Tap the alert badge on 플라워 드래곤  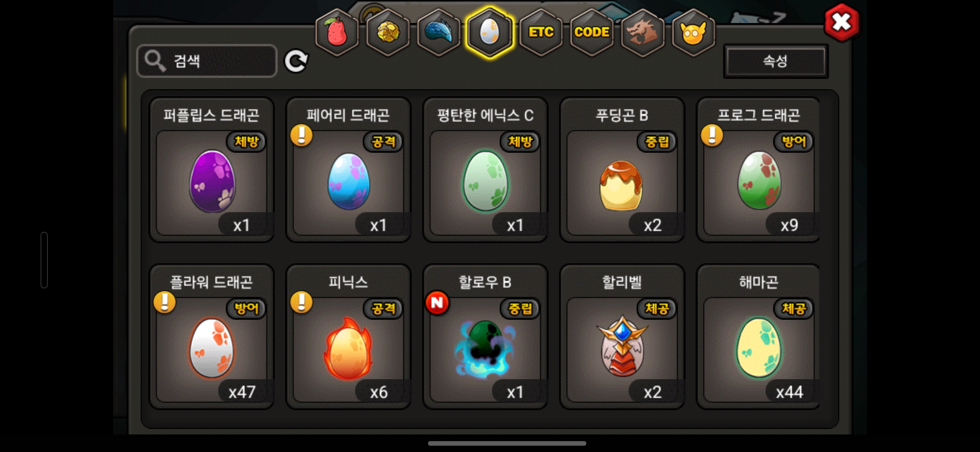[x=165, y=302]
